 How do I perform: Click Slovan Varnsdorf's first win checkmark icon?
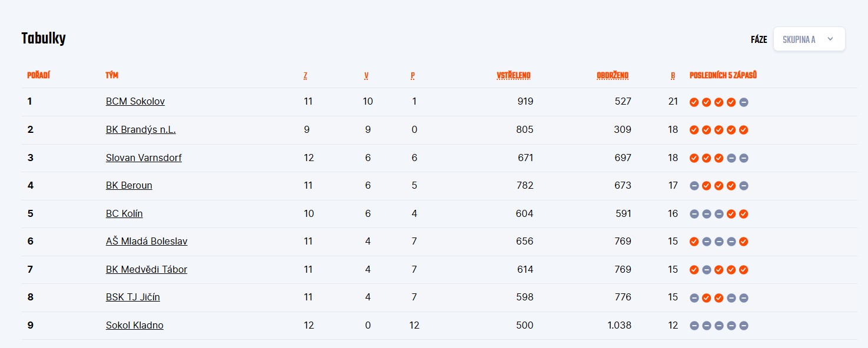coord(694,158)
